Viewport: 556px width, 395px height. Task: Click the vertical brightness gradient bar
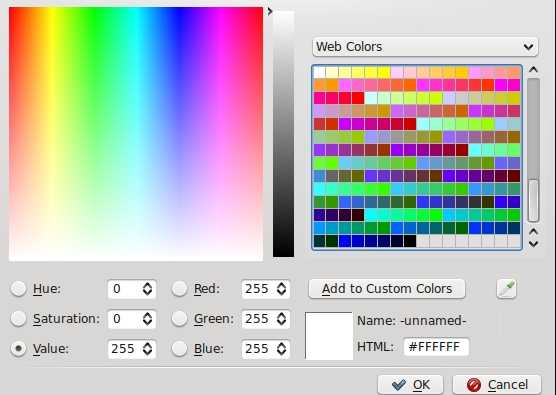tap(283, 134)
